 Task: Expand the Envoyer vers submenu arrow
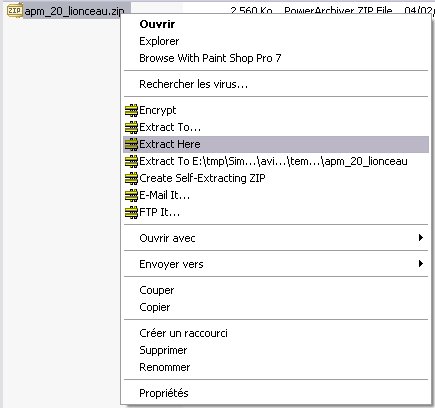tap(421, 264)
